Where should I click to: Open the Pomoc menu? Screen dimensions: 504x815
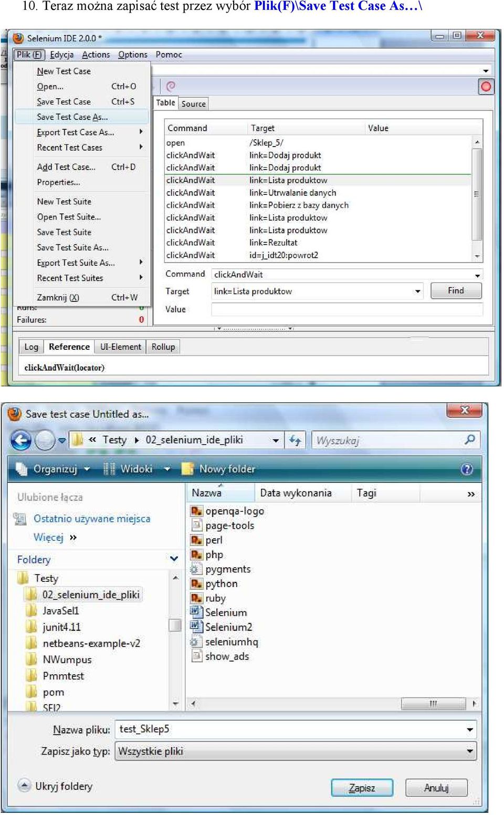point(169,55)
